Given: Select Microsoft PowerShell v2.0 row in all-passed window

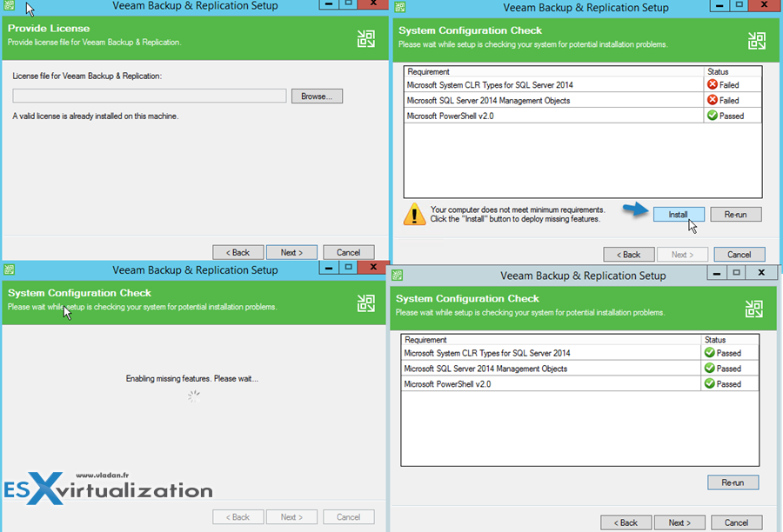Looking at the screenshot, I should pyautogui.click(x=579, y=383).
